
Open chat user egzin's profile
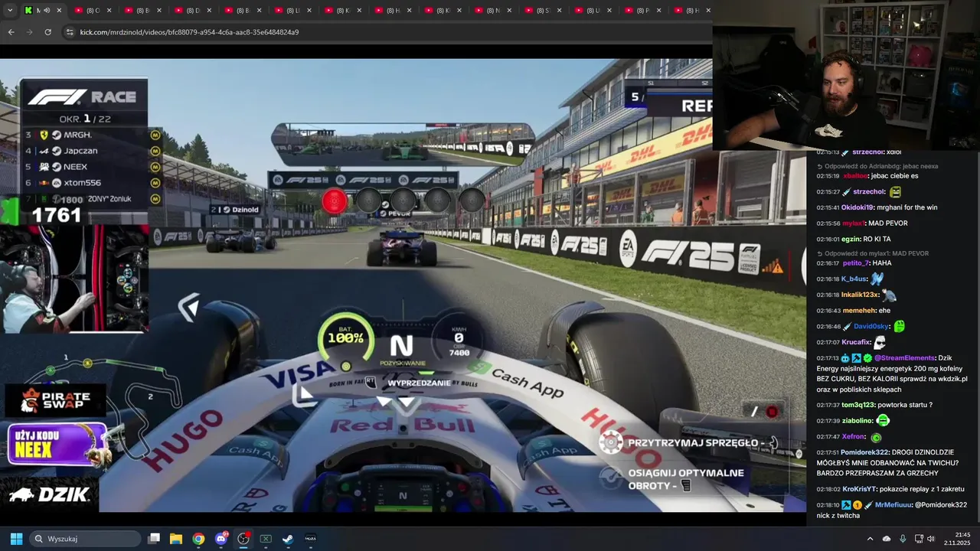[851, 239]
